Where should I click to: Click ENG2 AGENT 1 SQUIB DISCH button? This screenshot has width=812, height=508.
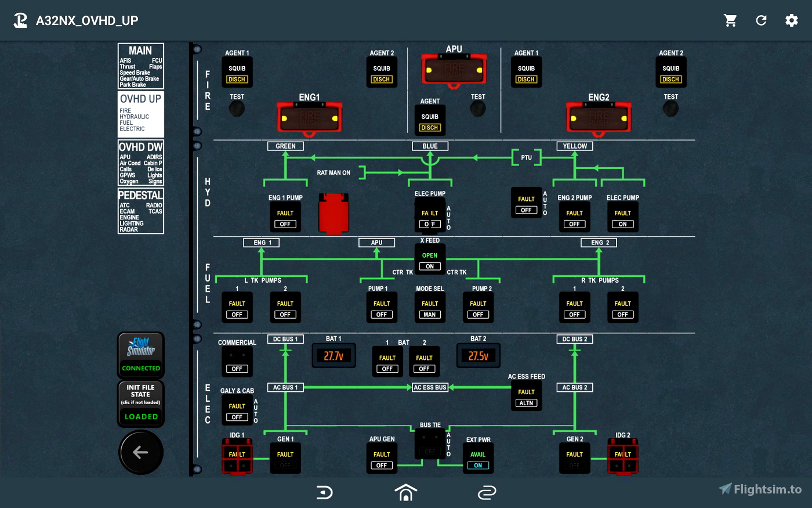pyautogui.click(x=526, y=73)
